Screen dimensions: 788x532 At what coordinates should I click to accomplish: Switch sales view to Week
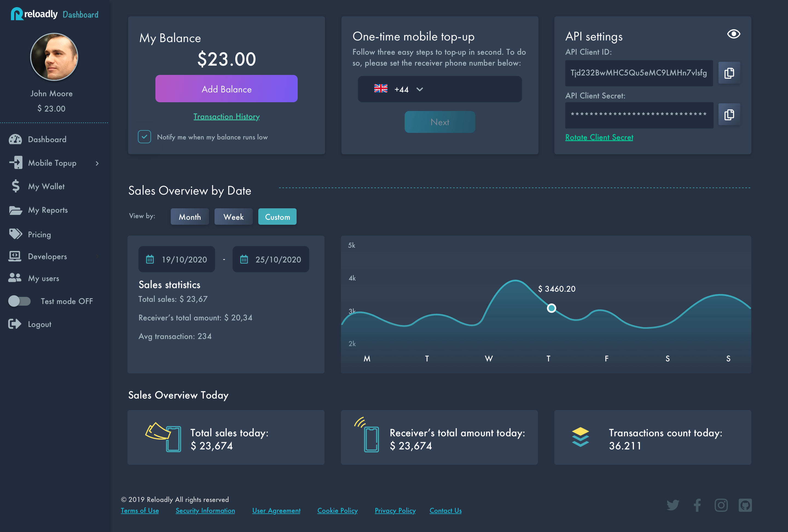[233, 217]
